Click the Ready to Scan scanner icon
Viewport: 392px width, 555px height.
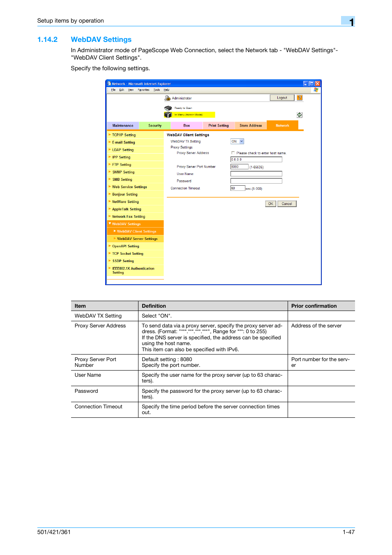[168, 108]
